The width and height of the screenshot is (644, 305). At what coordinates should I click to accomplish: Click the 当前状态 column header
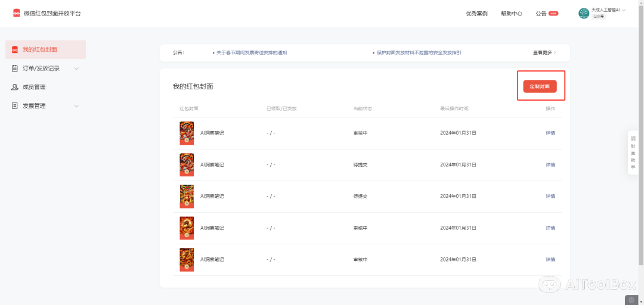click(x=363, y=109)
